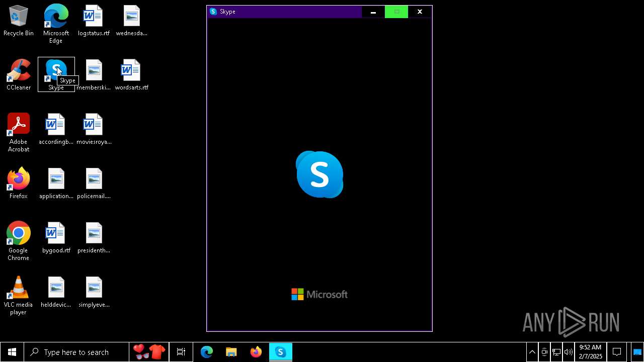Open the clock showing 9:52 AM
This screenshot has width=644, height=362.
pos(590,352)
